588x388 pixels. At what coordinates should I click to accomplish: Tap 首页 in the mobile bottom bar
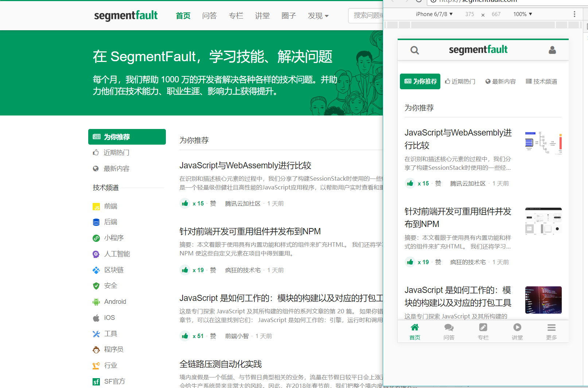click(415, 332)
